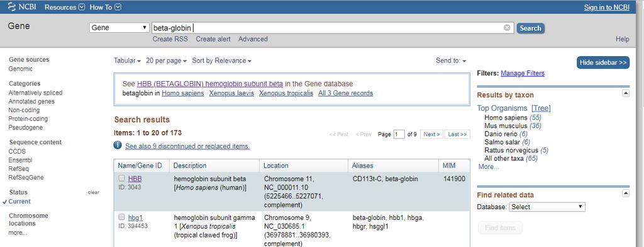
Task: Open the Manage Filters link
Action: 523,73
